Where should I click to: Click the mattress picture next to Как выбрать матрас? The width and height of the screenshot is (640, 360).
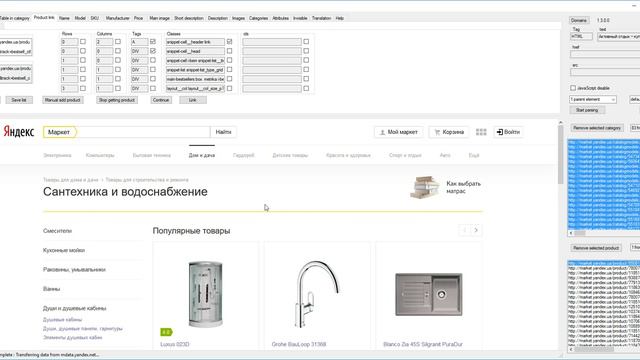click(x=425, y=187)
